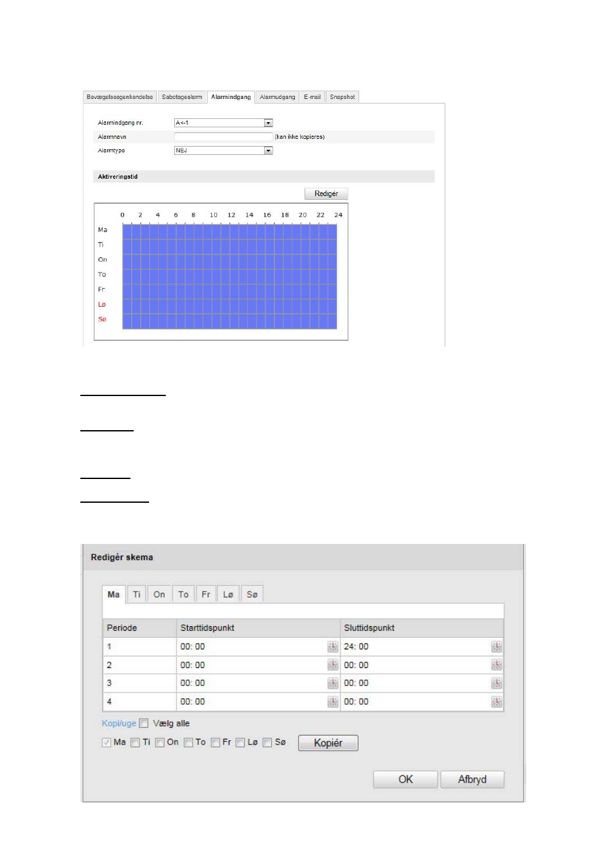
Task: Switch to the Snapshot tab
Action: click(342, 97)
